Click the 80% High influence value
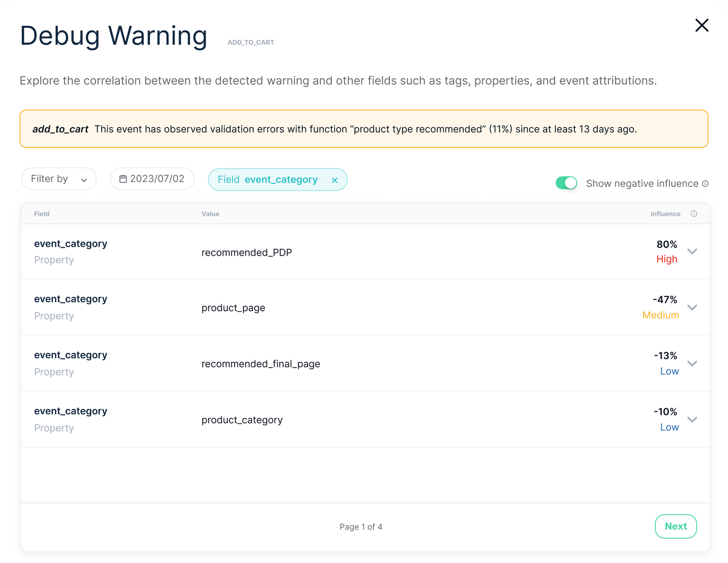The image size is (728, 563). [x=667, y=252]
